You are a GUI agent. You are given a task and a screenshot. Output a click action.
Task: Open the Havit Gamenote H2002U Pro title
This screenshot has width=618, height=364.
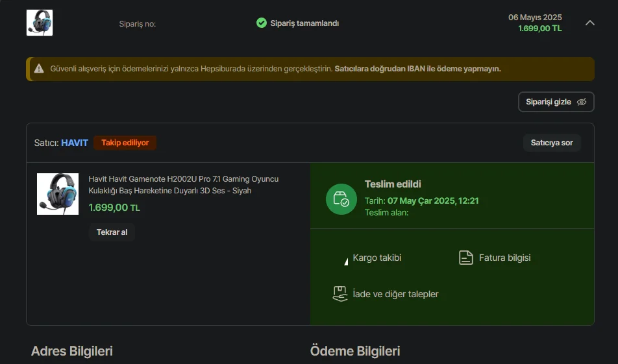(x=183, y=185)
